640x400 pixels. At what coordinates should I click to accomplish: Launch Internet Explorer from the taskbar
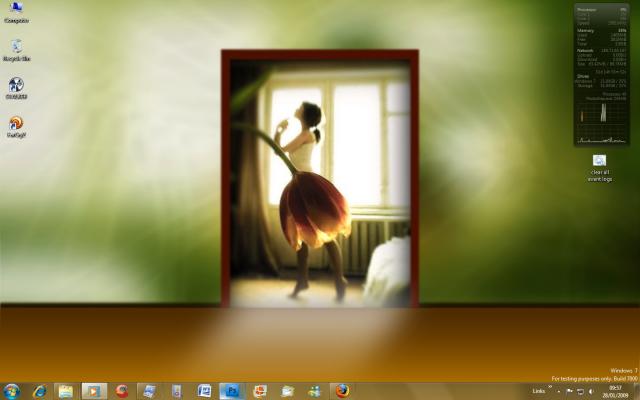click(40, 391)
